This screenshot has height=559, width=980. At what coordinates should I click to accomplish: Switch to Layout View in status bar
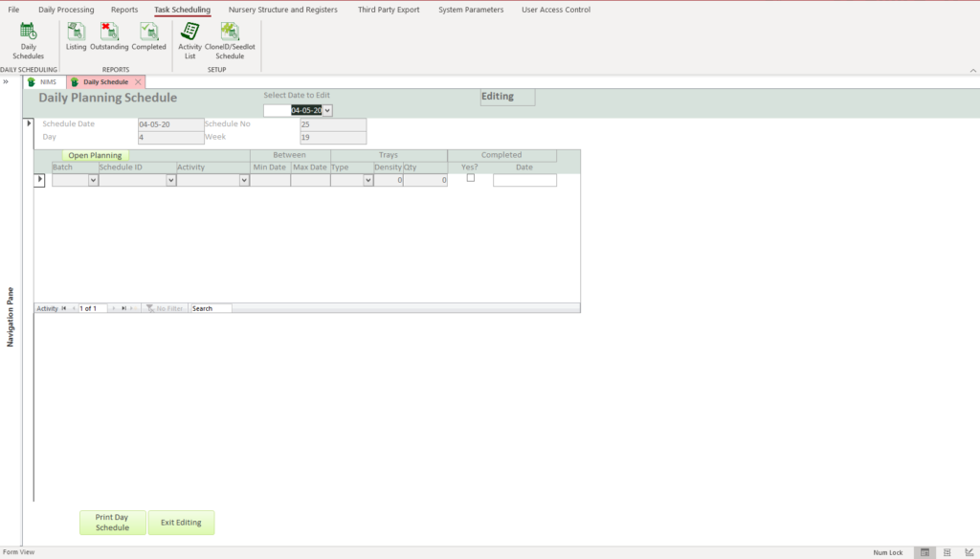(x=947, y=552)
